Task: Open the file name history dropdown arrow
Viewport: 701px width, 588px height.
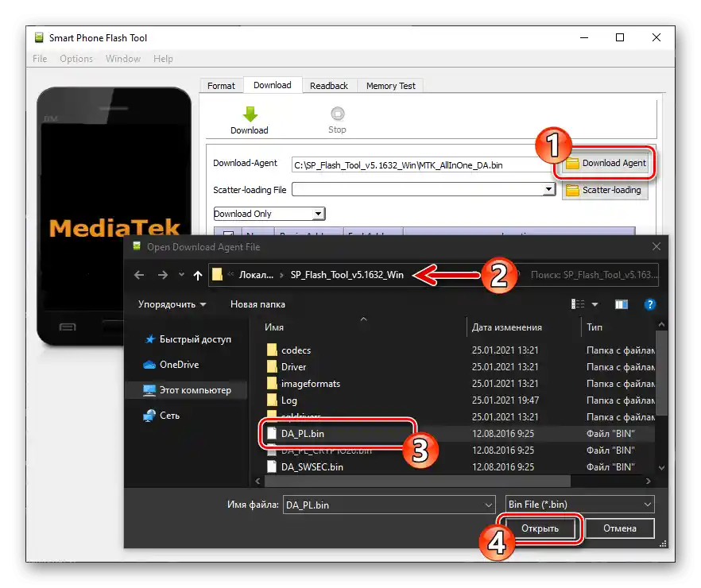Action: point(489,505)
